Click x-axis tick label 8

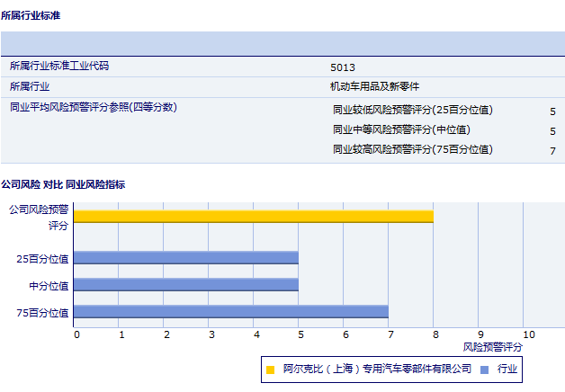point(435,334)
